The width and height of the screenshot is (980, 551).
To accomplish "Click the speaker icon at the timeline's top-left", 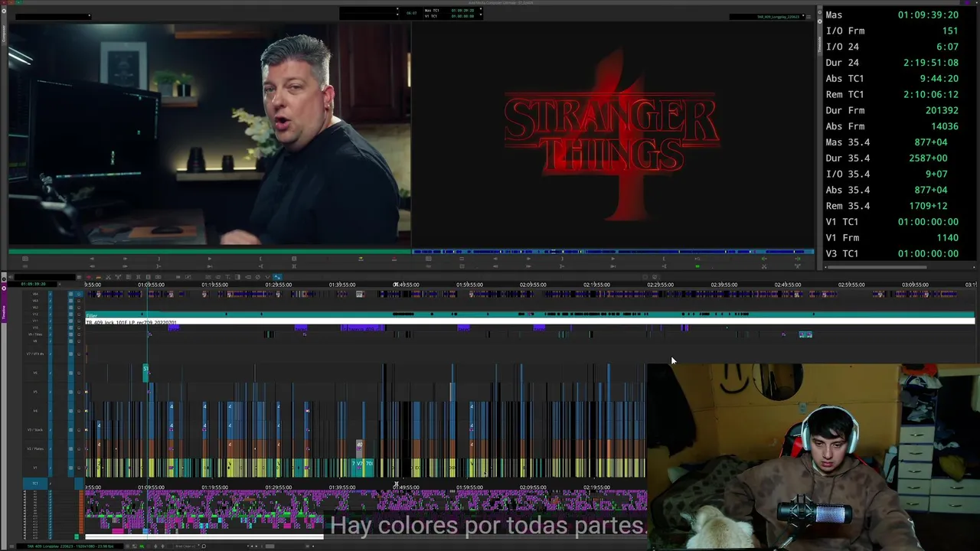I will click(x=10, y=277).
